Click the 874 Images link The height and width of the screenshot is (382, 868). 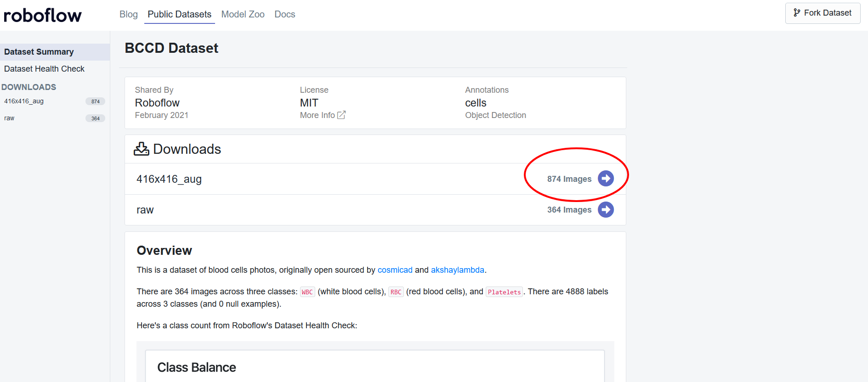[x=569, y=179]
